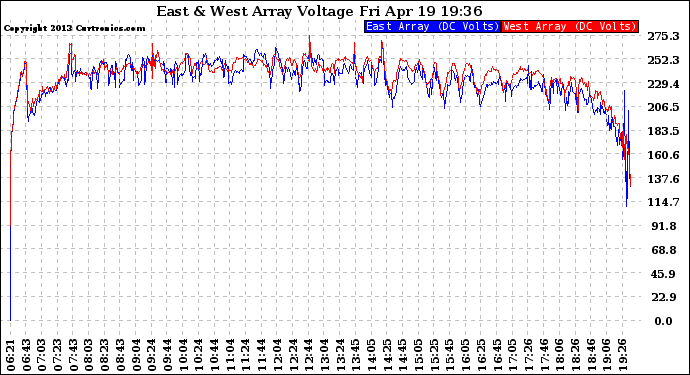The image size is (690, 375).
Task: Click the x-axis time label 11:04
Action: (230, 355)
